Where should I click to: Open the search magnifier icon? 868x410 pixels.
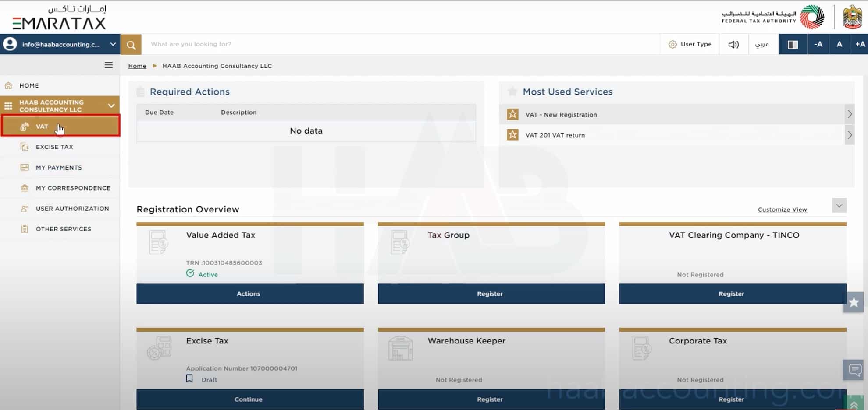(131, 44)
